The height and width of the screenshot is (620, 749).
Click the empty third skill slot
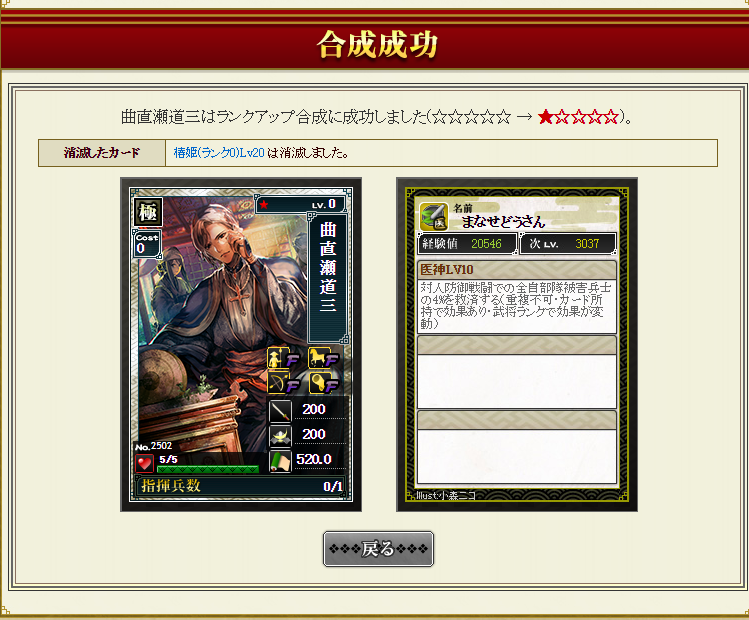coord(517,447)
